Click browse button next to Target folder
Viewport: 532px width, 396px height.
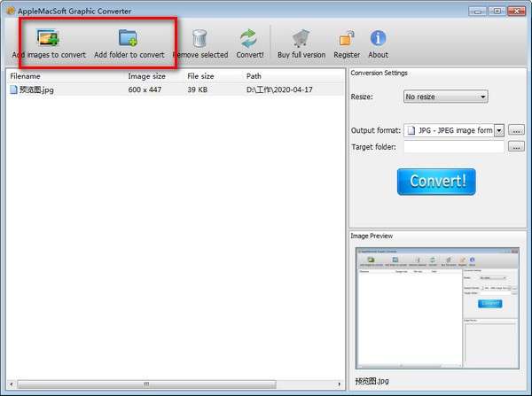(x=517, y=146)
